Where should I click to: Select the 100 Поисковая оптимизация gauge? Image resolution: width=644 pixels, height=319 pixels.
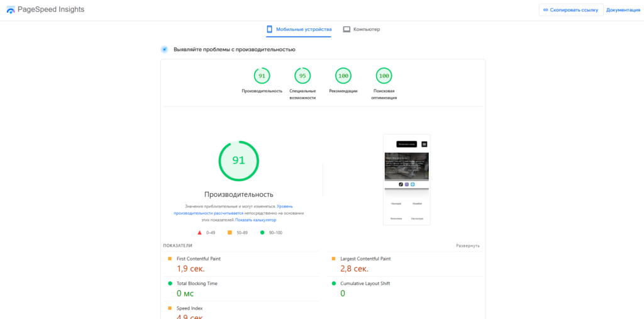coord(384,76)
